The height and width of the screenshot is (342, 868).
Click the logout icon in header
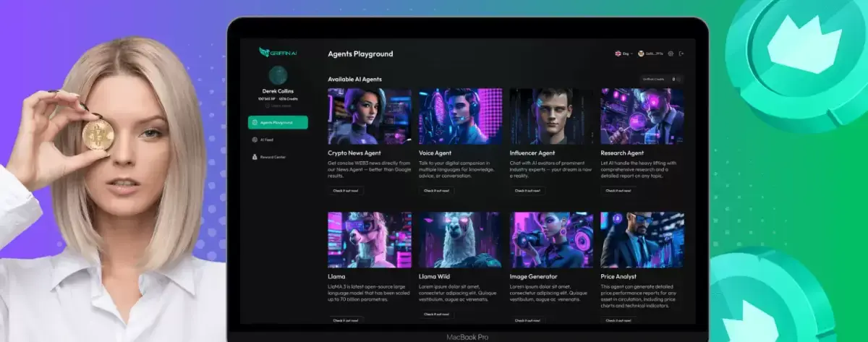[681, 54]
